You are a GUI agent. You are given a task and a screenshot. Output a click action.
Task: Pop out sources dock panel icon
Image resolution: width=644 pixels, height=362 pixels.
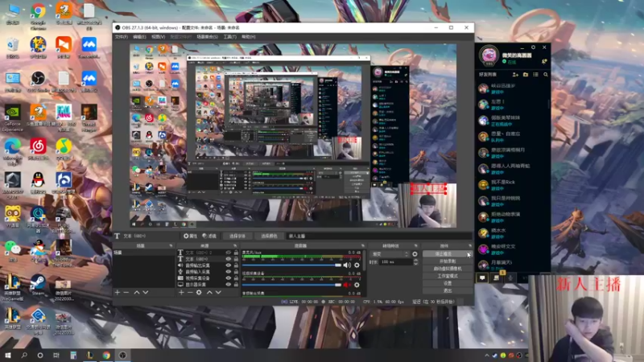pos(235,246)
